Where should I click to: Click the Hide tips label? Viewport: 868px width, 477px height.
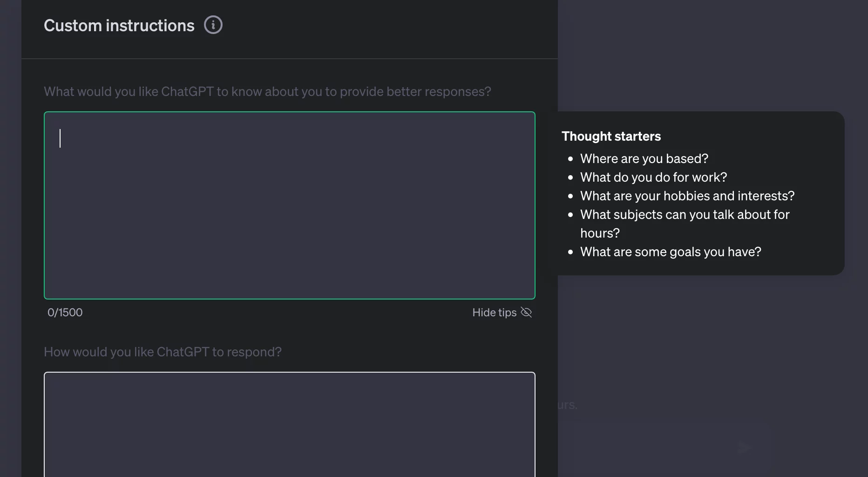click(494, 312)
